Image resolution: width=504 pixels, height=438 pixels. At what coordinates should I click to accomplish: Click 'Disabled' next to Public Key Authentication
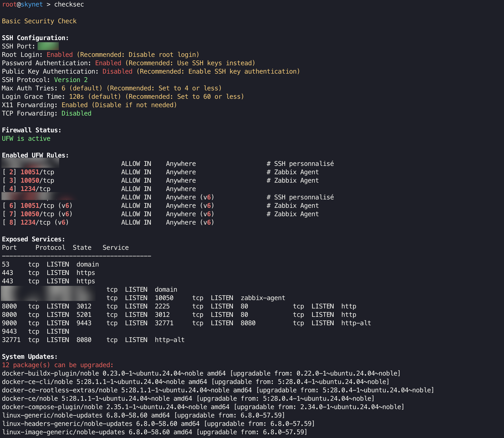(117, 71)
